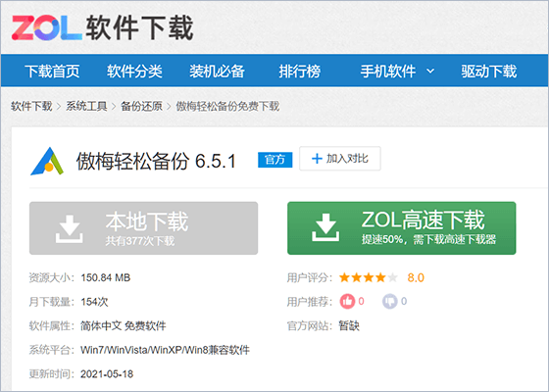Click the 暂缺 official website value
Screen dimensions: 549x392
coord(349,325)
